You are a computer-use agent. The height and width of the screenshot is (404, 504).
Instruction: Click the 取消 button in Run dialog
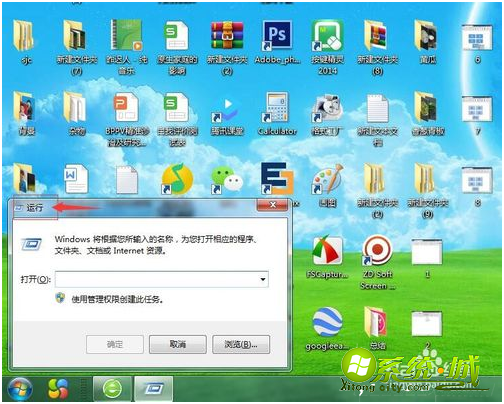tap(178, 344)
